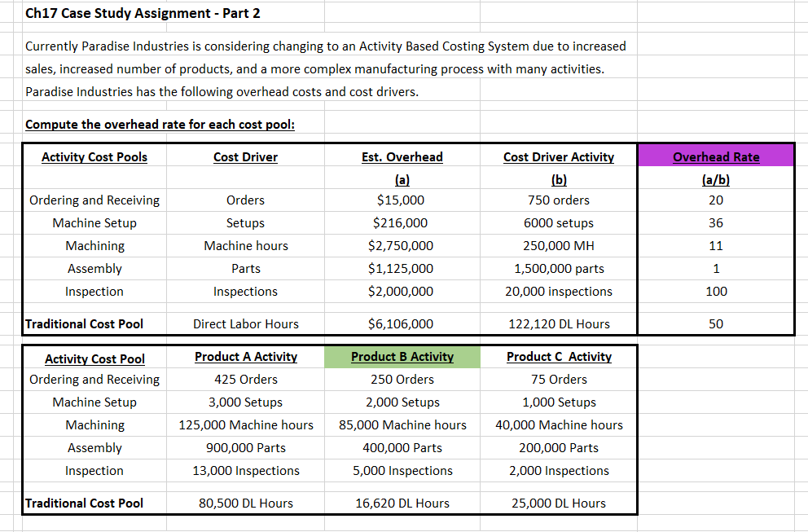808x532 pixels.
Task: Click the Inspection overhead rate of 100
Action: tap(715, 291)
